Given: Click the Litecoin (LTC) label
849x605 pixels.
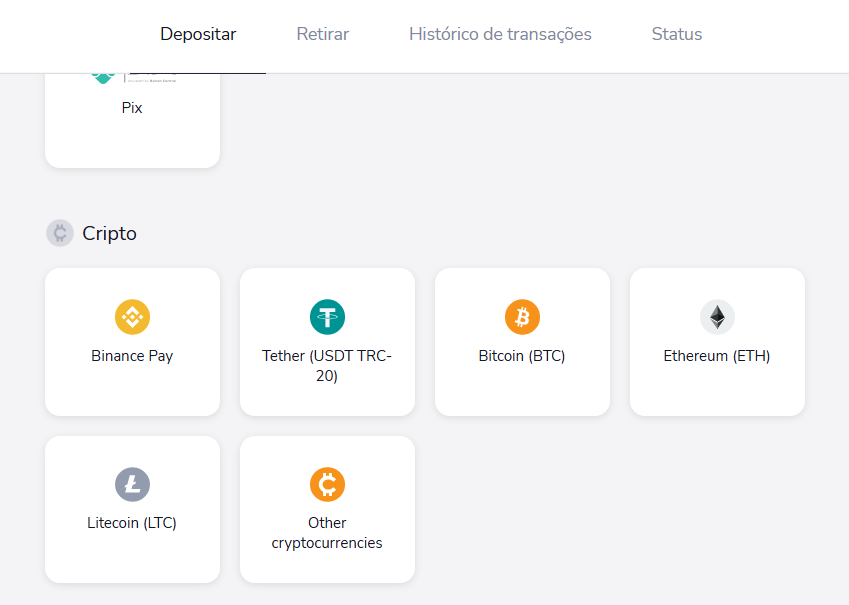Looking at the screenshot, I should pos(132,523).
